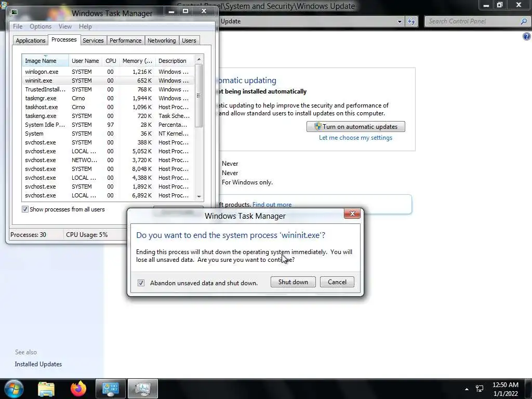This screenshot has height=399, width=532.
Task: Select the System process row with 36 K memory
Action: [x=109, y=134]
